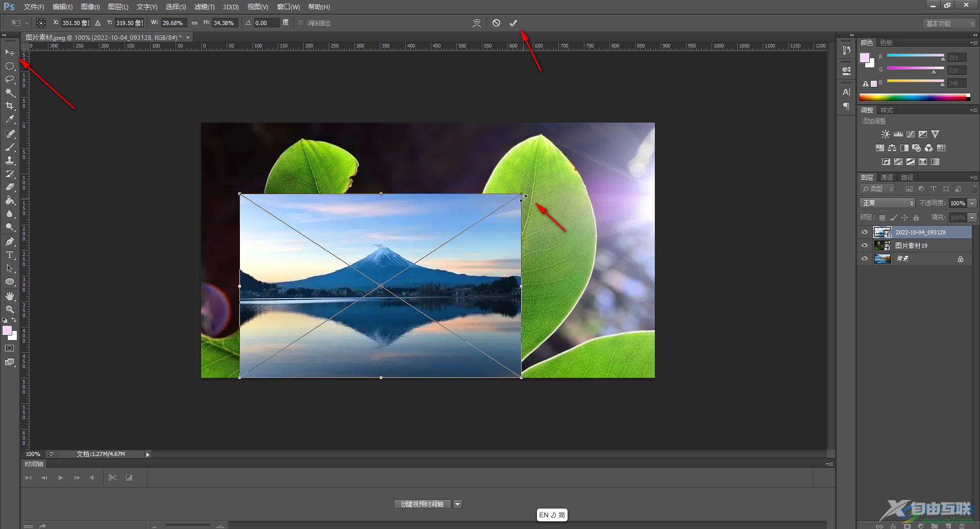
Task: Expand the status bar info arrow
Action: (x=148, y=454)
